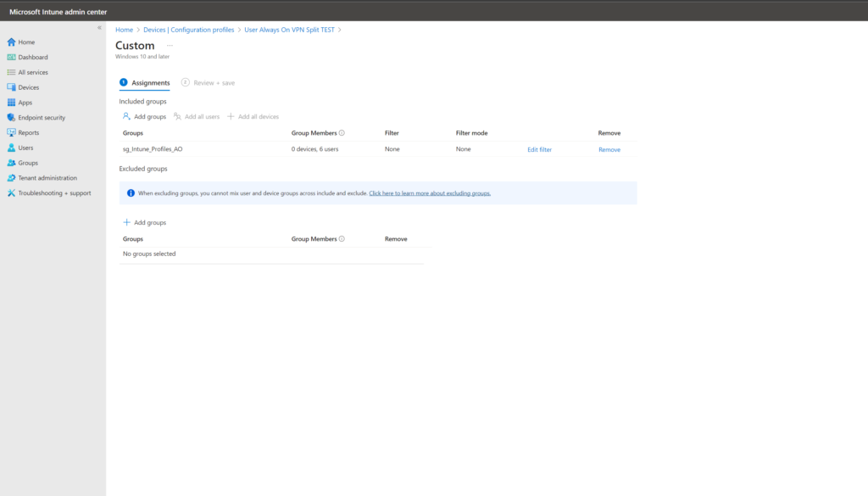Click the blue info icon in banner

[x=131, y=193]
